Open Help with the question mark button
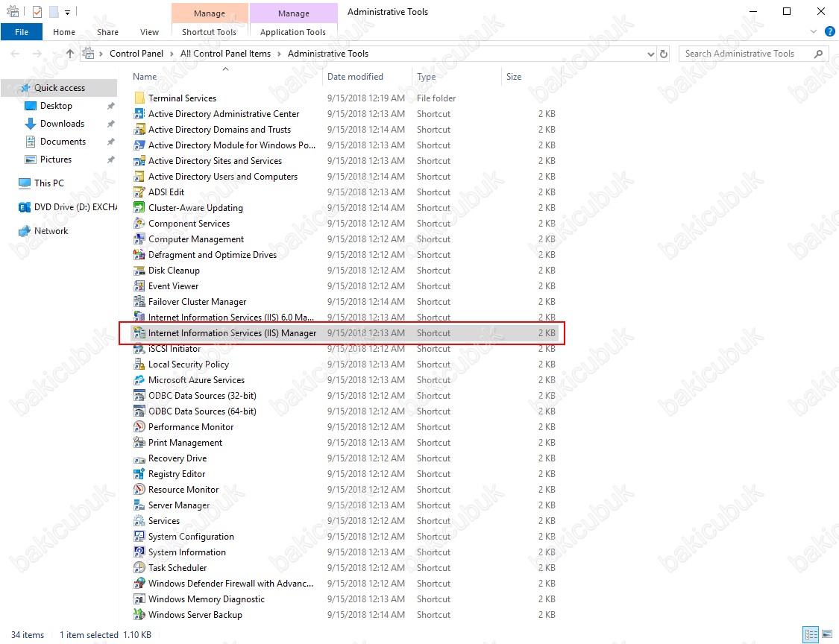The height and width of the screenshot is (644, 839). (830, 31)
